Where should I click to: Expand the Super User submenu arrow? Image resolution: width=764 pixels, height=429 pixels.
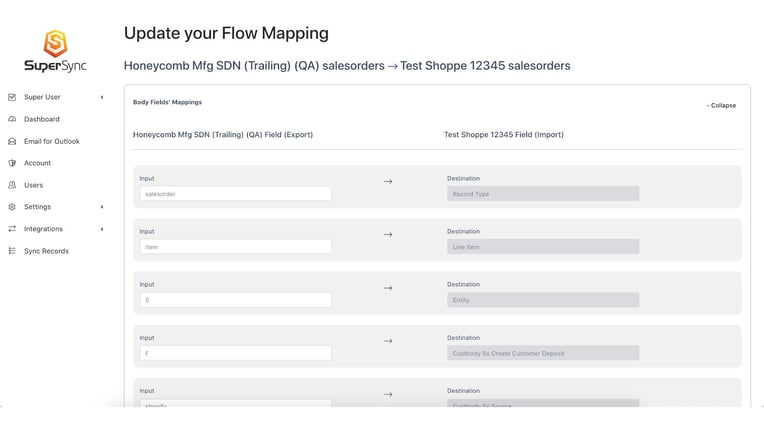click(x=102, y=97)
